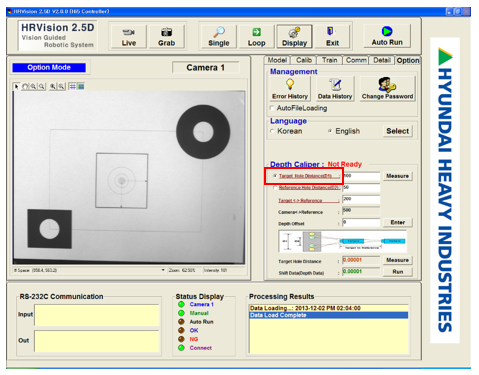Image resolution: width=479 pixels, height=375 pixels.
Task: Switch to the Calib tab
Action: point(304,60)
